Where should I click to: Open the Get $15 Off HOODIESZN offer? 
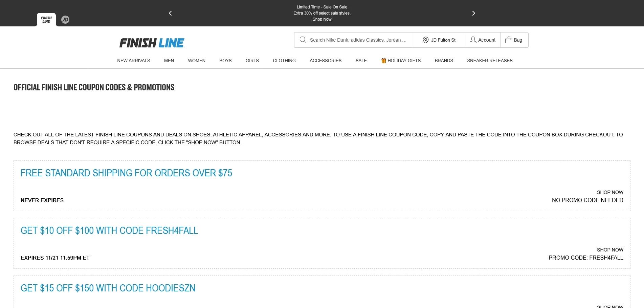click(108, 288)
